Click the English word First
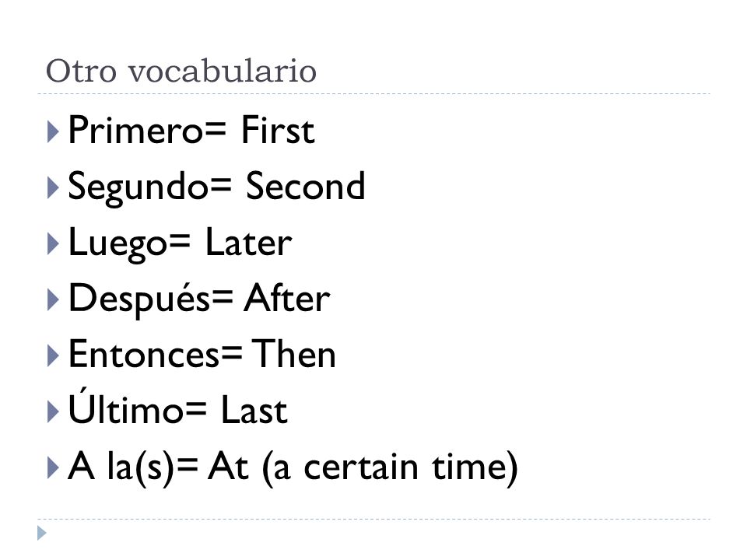 [x=278, y=130]
